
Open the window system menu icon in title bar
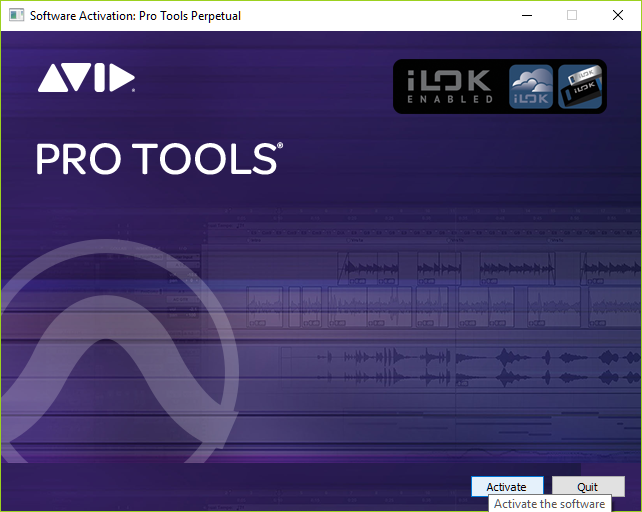click(x=15, y=15)
